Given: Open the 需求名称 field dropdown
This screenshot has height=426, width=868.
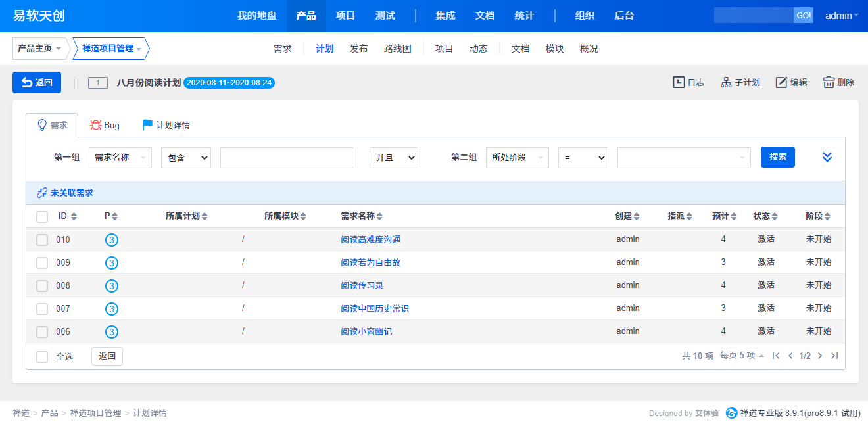Looking at the screenshot, I should point(120,158).
